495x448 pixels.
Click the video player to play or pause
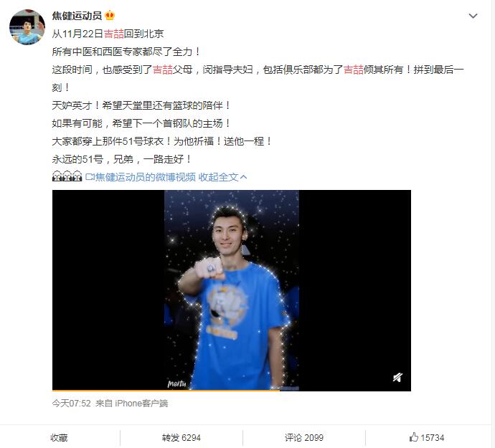[232, 290]
